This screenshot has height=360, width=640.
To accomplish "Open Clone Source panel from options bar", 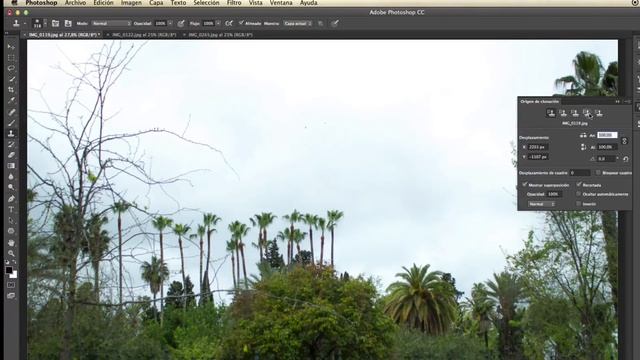I will (68, 24).
